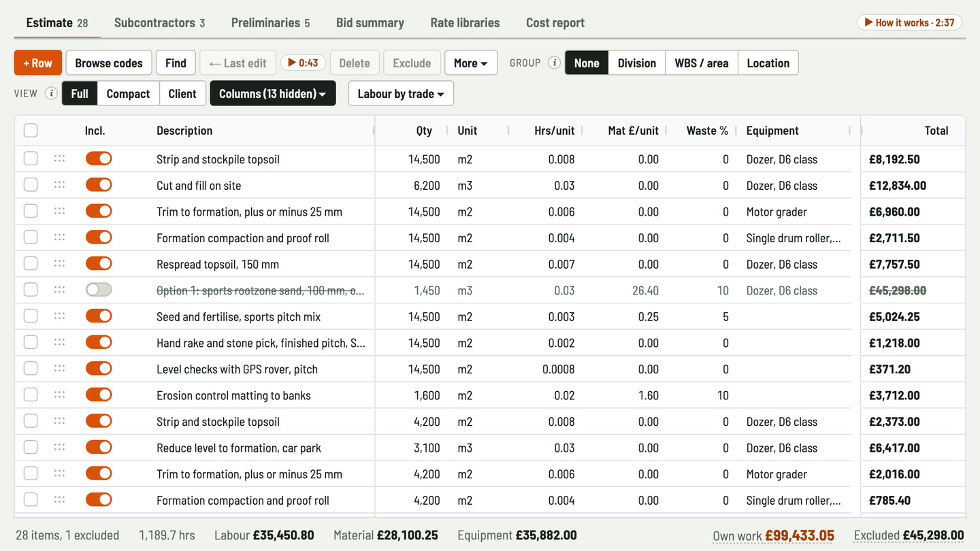Select the Erosion control matting row checkbox
This screenshot has width=980, height=551.
click(31, 395)
